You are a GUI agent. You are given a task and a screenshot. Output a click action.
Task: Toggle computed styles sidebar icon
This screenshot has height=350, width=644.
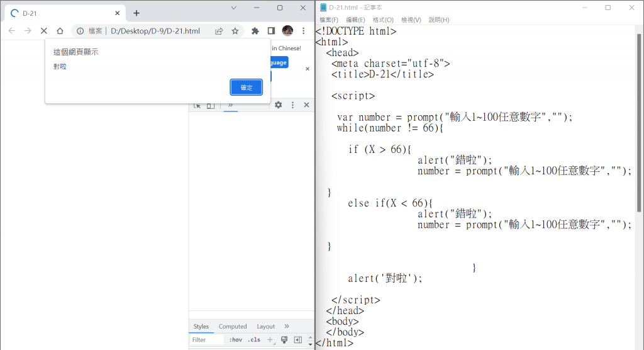tap(297, 340)
